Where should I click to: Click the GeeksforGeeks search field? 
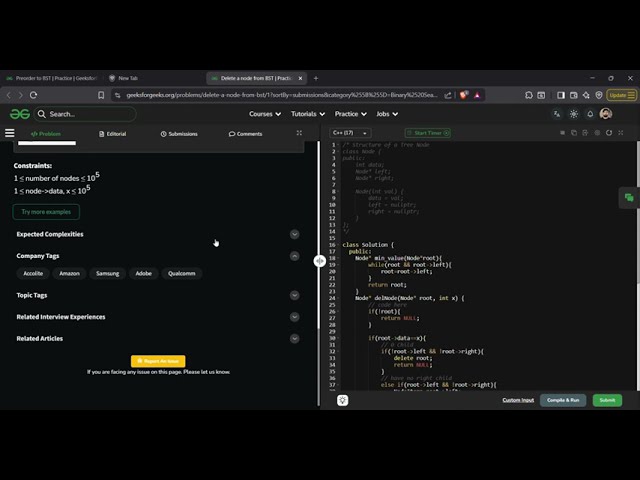(x=86, y=114)
